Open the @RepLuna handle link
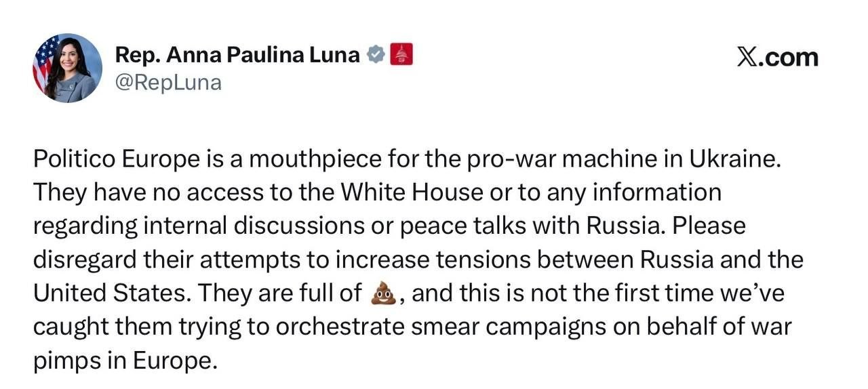 pos(168,83)
